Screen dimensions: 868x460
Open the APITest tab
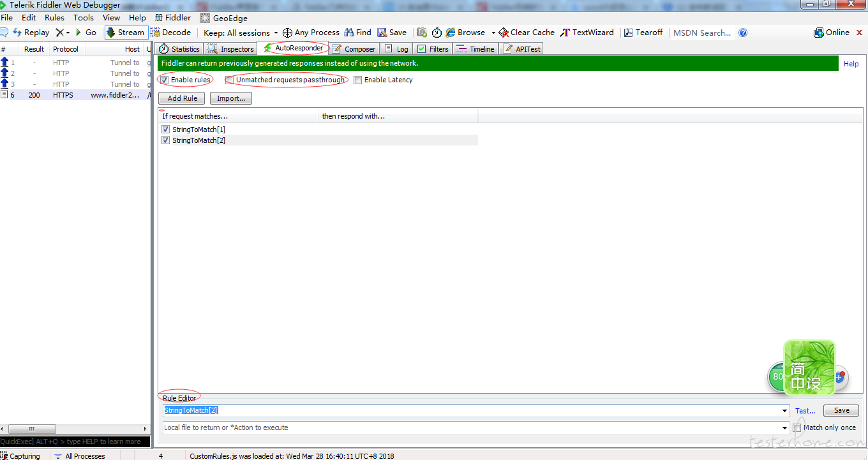(521, 49)
